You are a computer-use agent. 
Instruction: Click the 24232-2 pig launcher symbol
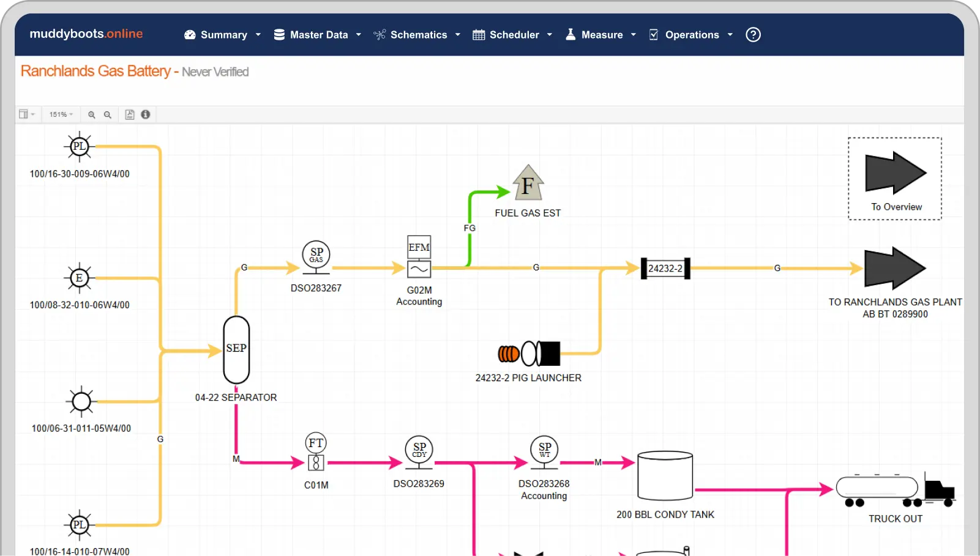point(529,354)
